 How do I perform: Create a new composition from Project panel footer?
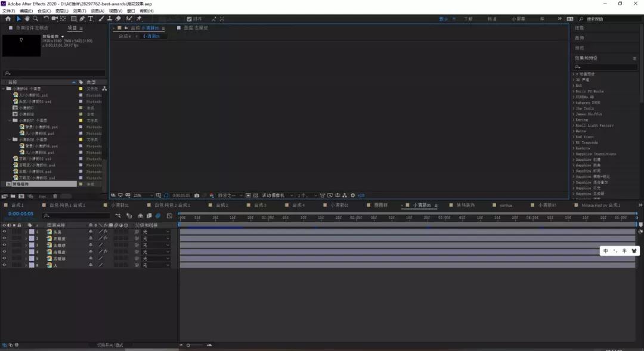(x=21, y=196)
